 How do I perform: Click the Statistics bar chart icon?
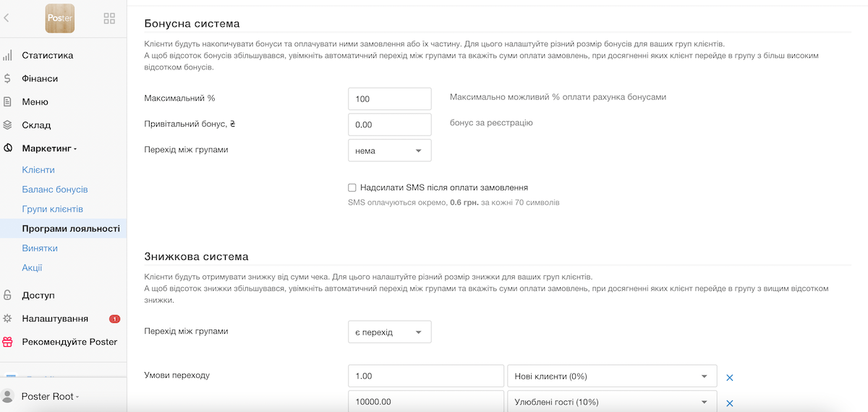[x=7, y=55]
